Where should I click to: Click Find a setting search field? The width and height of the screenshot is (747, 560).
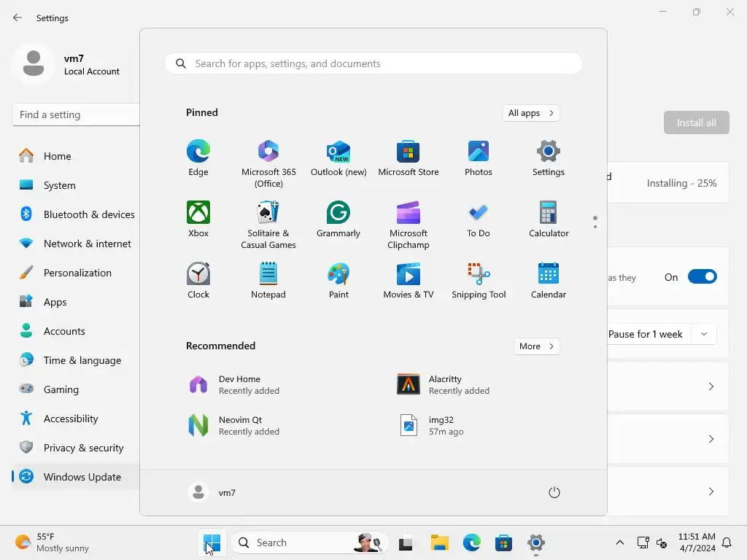click(x=76, y=114)
